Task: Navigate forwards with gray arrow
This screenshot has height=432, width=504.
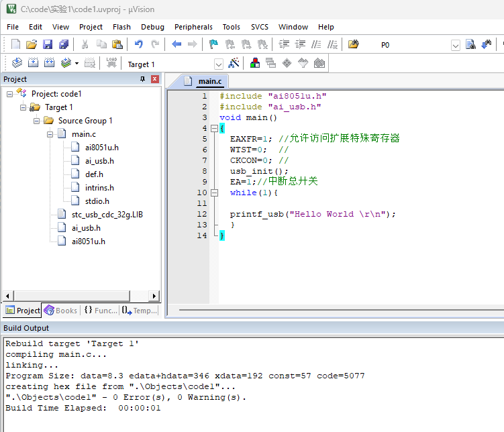Action: click(x=192, y=44)
